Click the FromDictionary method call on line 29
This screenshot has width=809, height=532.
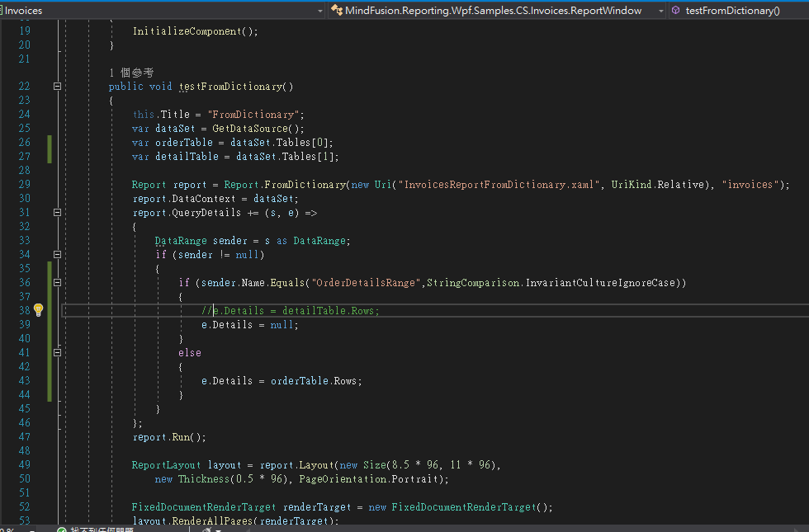(305, 185)
